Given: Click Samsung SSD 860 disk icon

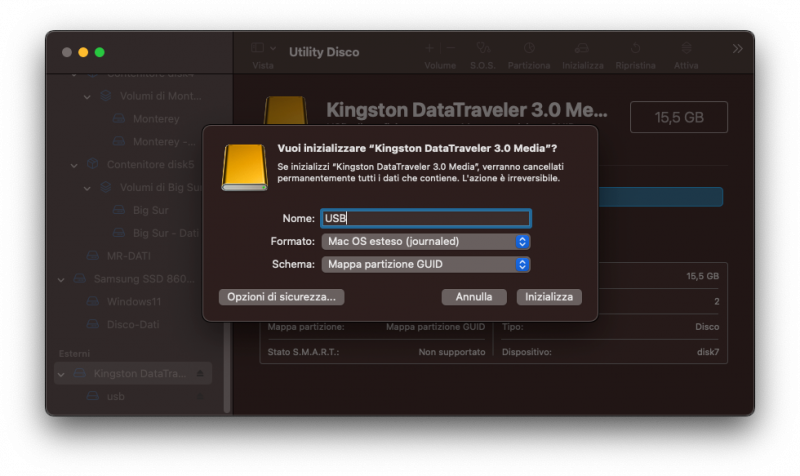Looking at the screenshot, I should click(x=80, y=279).
